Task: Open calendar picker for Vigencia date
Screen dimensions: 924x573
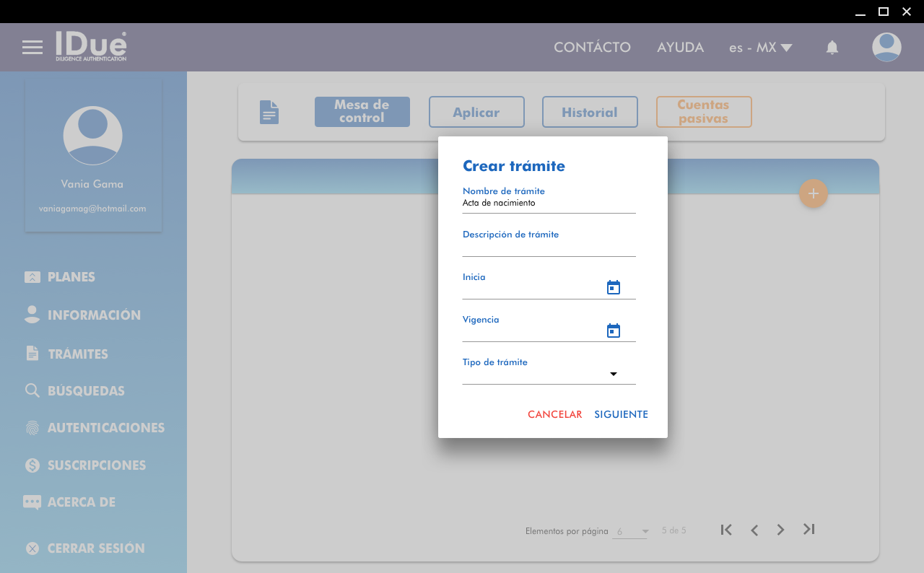Action: tap(614, 331)
